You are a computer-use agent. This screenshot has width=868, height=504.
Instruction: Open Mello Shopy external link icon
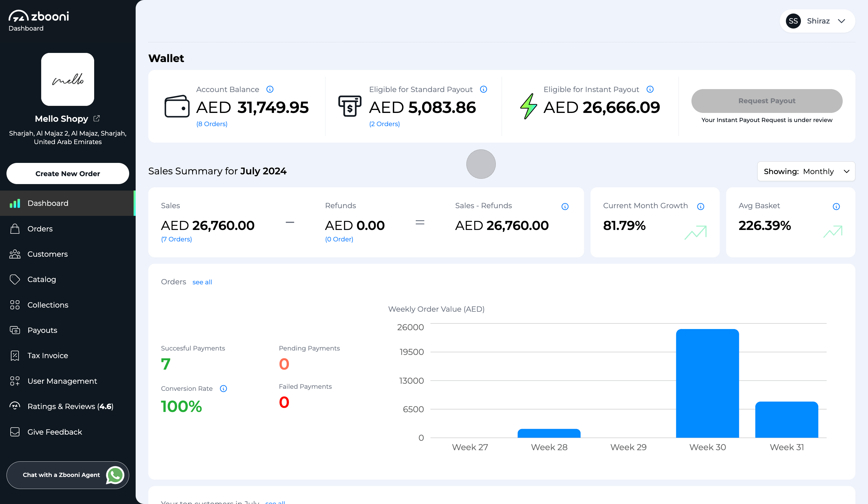pyautogui.click(x=97, y=119)
